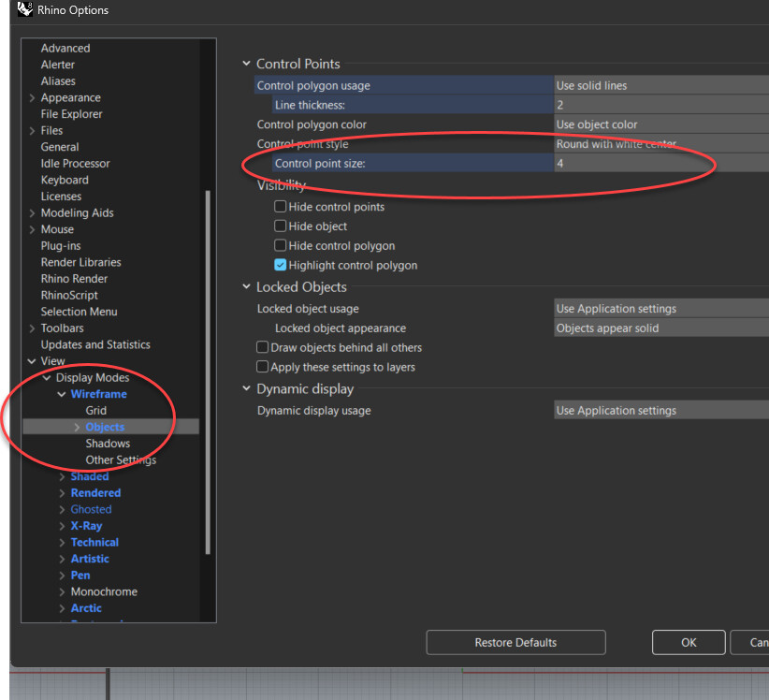Expand the X-Ray display mode

click(x=63, y=526)
